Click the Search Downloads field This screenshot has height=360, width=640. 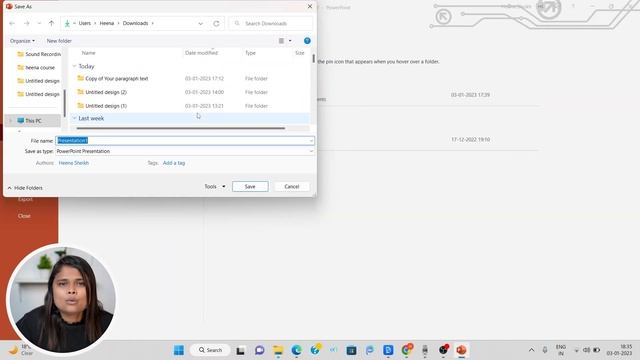(271, 24)
